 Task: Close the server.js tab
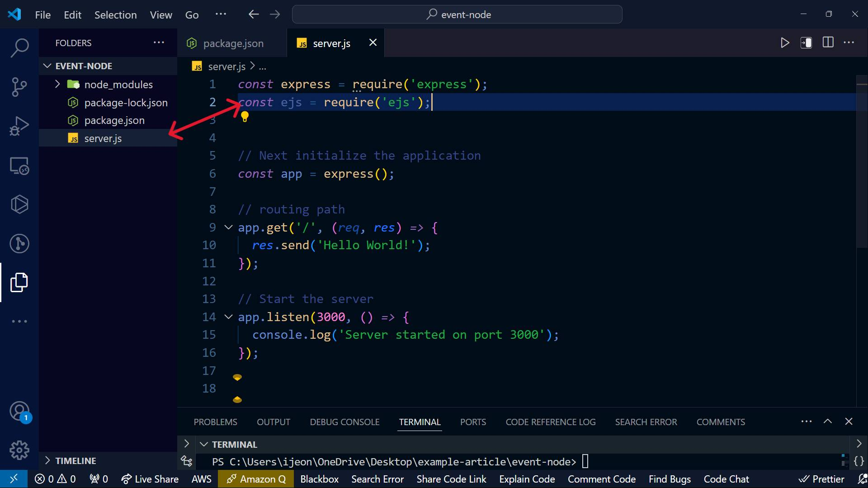click(x=373, y=43)
